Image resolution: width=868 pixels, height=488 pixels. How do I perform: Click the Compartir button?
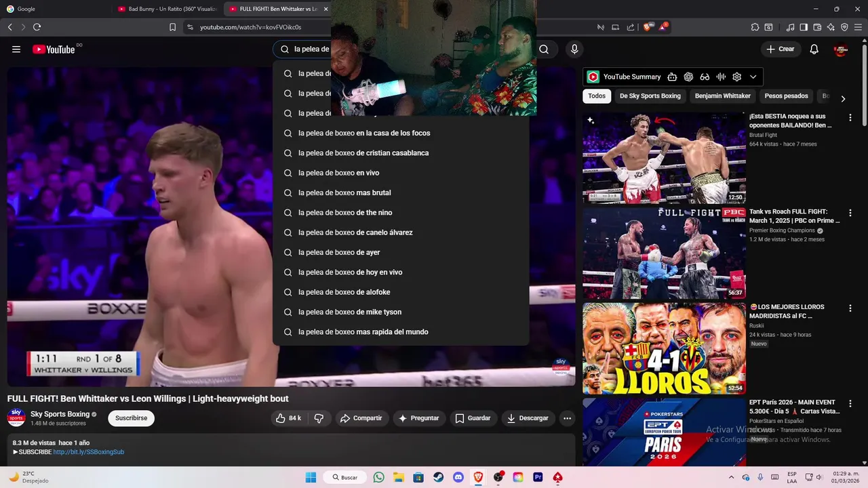pos(362,418)
